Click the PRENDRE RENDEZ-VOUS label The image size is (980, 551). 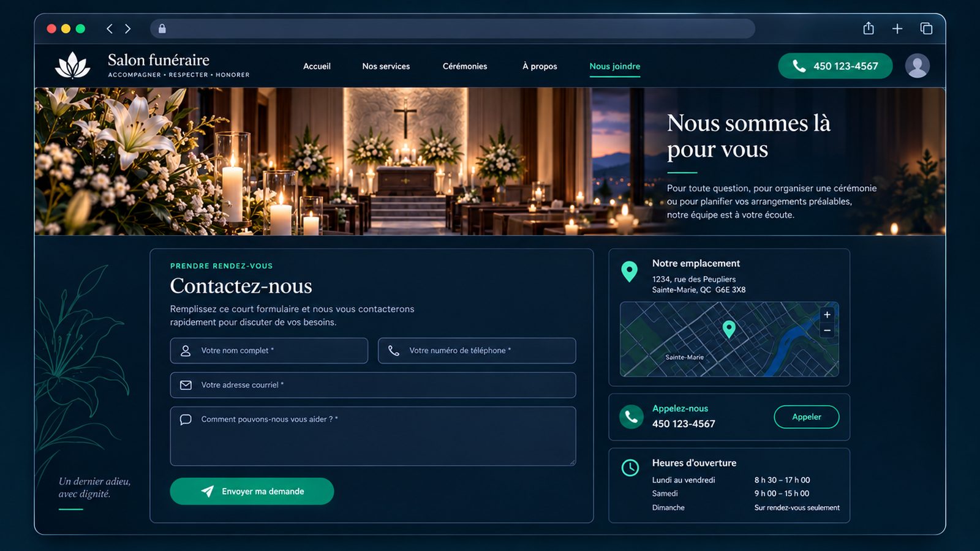click(x=221, y=266)
